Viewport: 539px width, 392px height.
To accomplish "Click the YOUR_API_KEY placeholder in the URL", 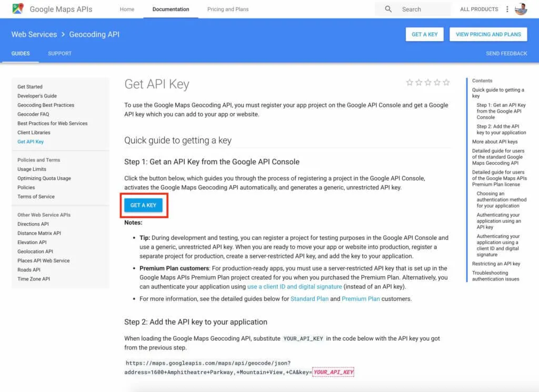I will (x=333, y=372).
